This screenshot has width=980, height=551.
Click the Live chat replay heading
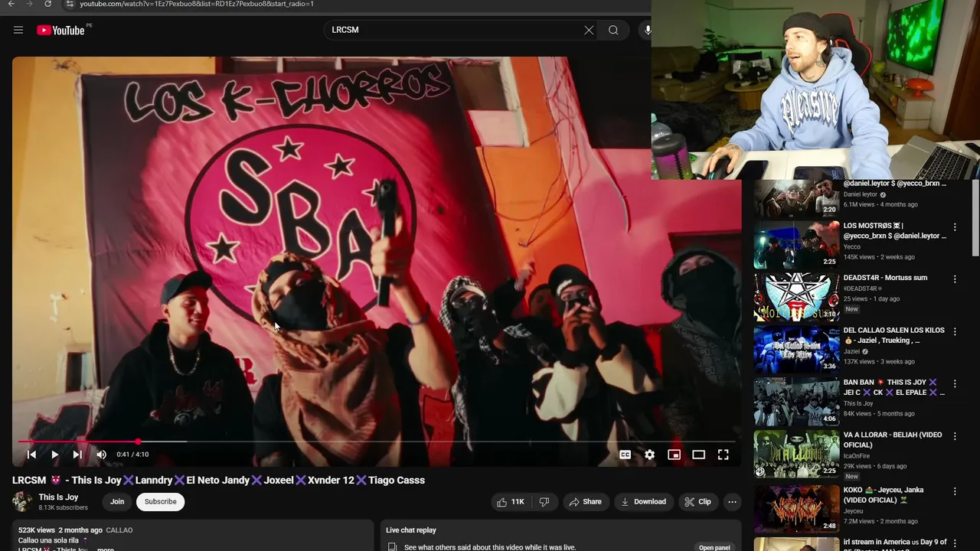coord(411,530)
